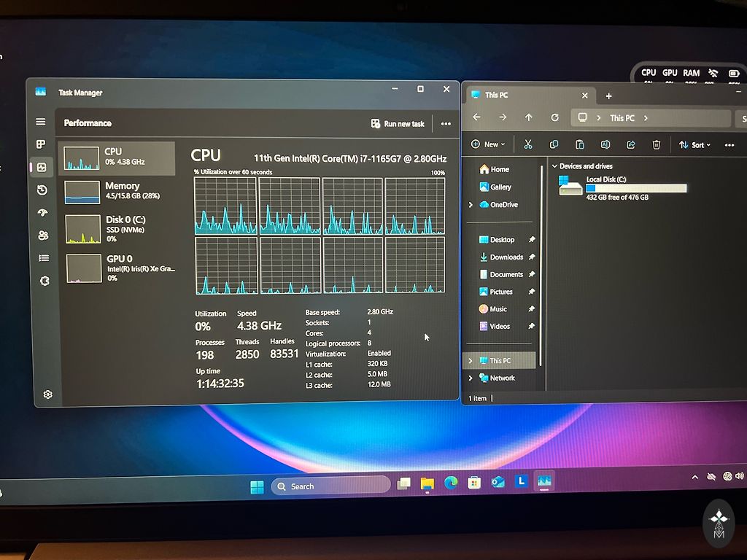747x560 pixels.
Task: Click the Cut scissors icon in File Explorer
Action: click(528, 144)
